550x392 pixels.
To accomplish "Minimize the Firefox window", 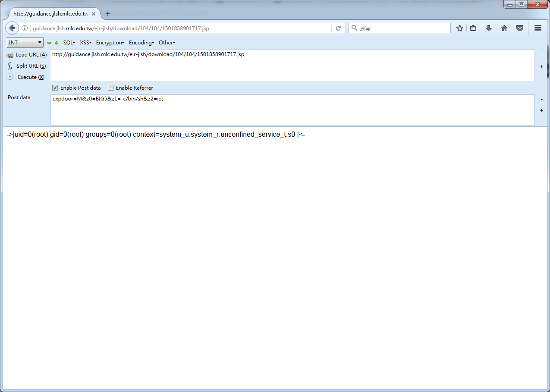I will pyautogui.click(x=510, y=4).
